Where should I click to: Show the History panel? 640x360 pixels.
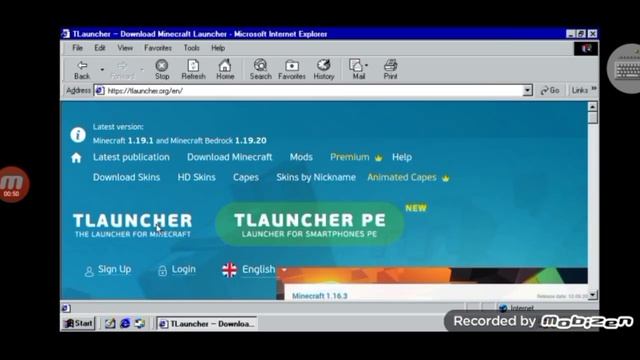[x=324, y=69]
